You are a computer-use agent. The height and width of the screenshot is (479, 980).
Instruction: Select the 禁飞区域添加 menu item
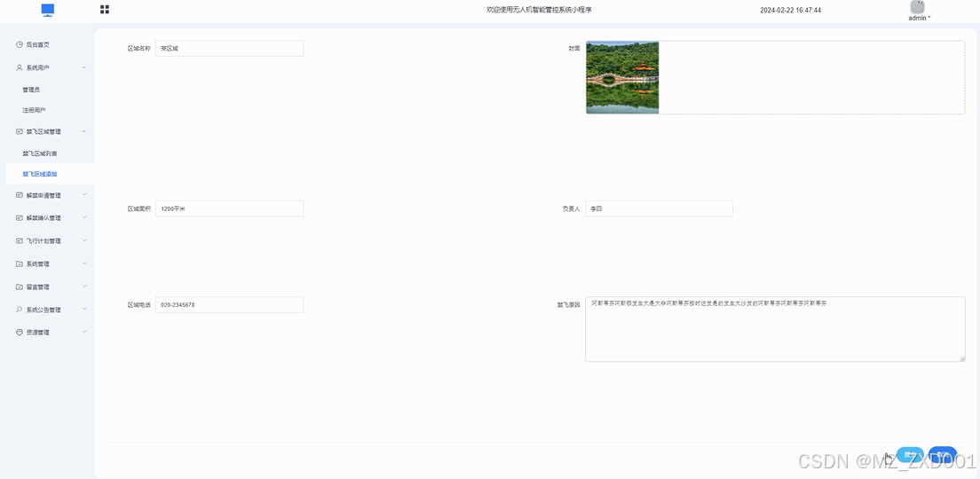point(50,174)
